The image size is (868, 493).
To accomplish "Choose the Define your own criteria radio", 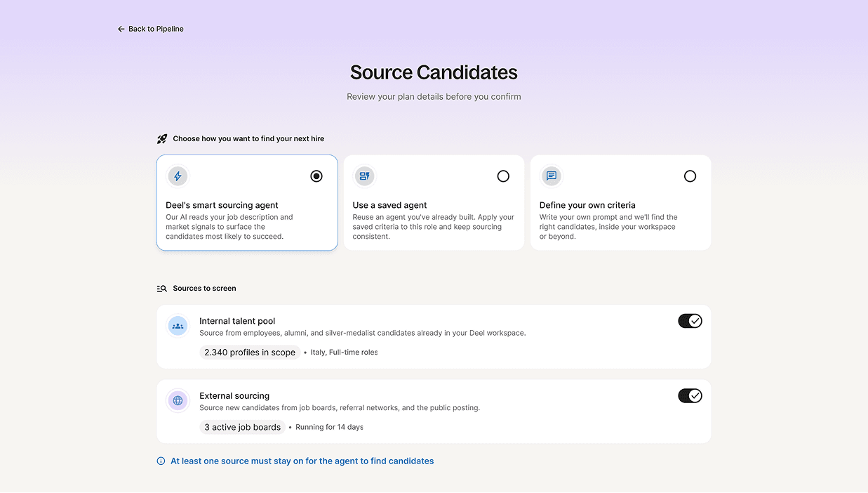I will pos(690,176).
